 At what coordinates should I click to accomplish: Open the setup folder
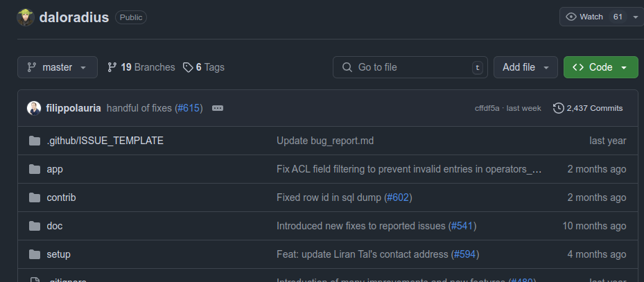59,254
